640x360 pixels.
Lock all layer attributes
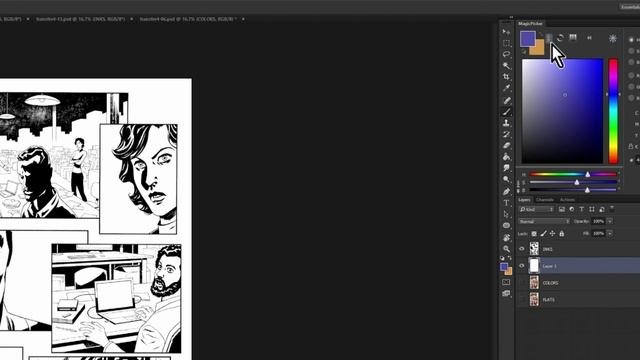tap(562, 233)
